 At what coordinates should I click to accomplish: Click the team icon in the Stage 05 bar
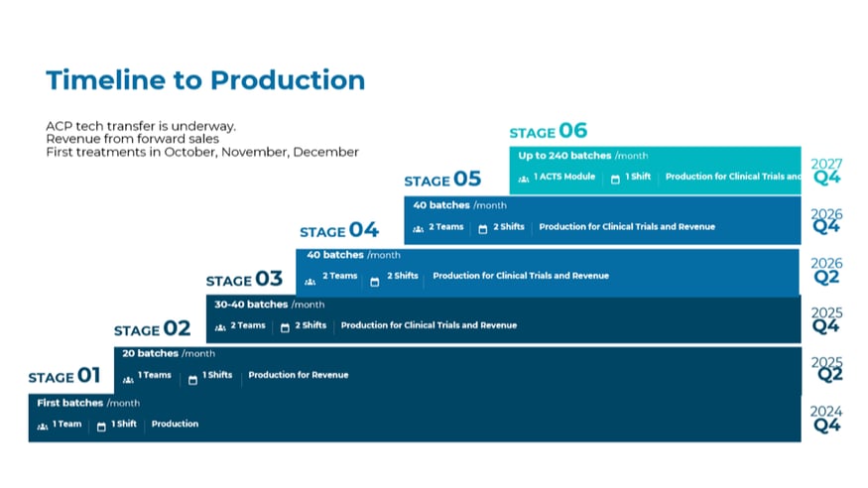point(418,229)
